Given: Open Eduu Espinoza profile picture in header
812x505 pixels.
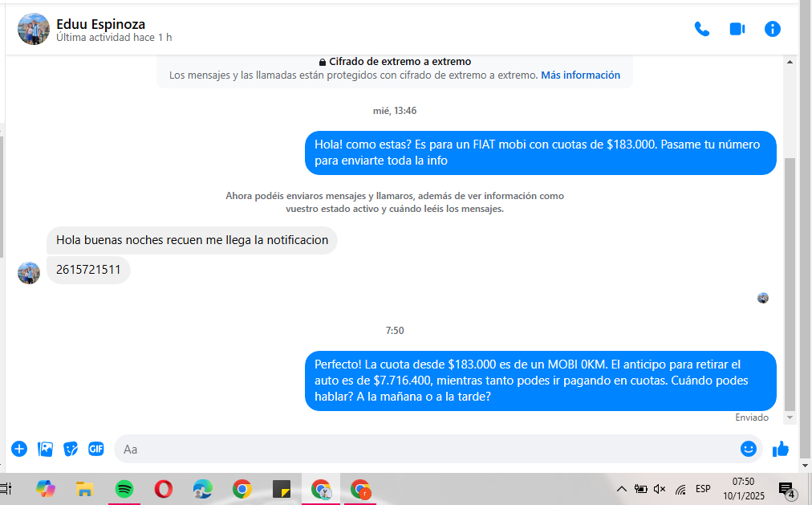Looking at the screenshot, I should click(x=34, y=29).
